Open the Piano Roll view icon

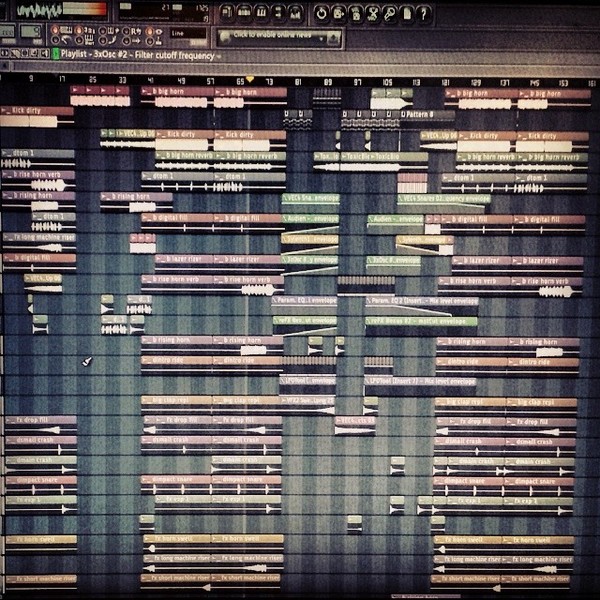(x=261, y=13)
